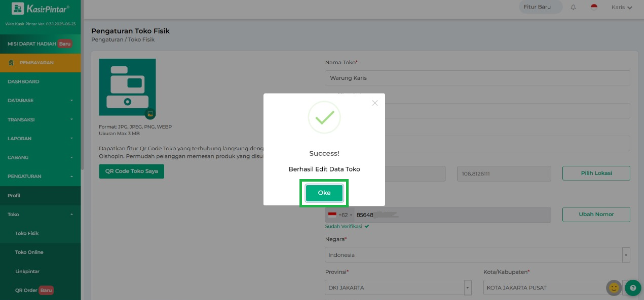
Task: Expand the Database sidebar menu
Action: point(40,101)
